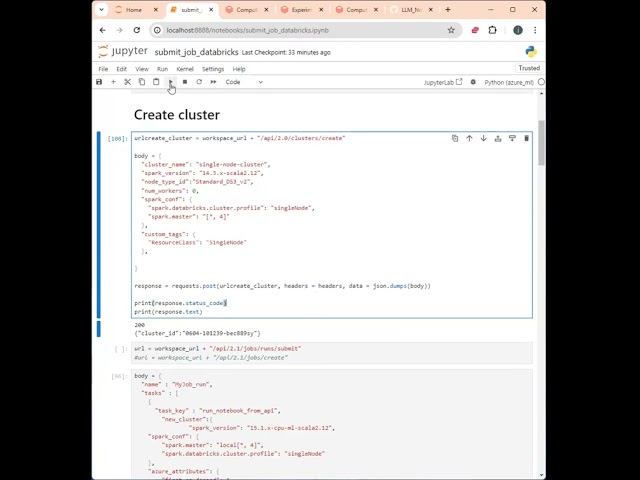Go forward in the browser
The height and width of the screenshot is (480, 640).
tap(120, 30)
